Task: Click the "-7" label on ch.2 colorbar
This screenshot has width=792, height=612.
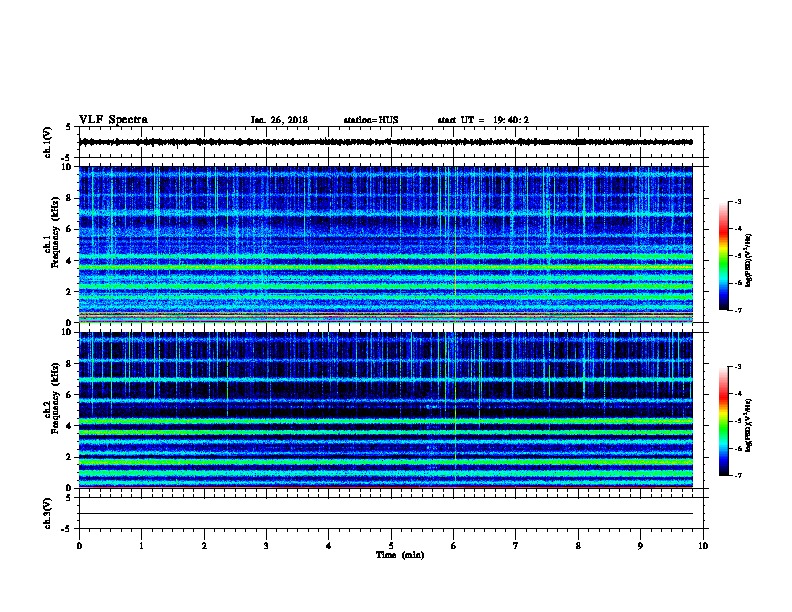Action: 737,475
